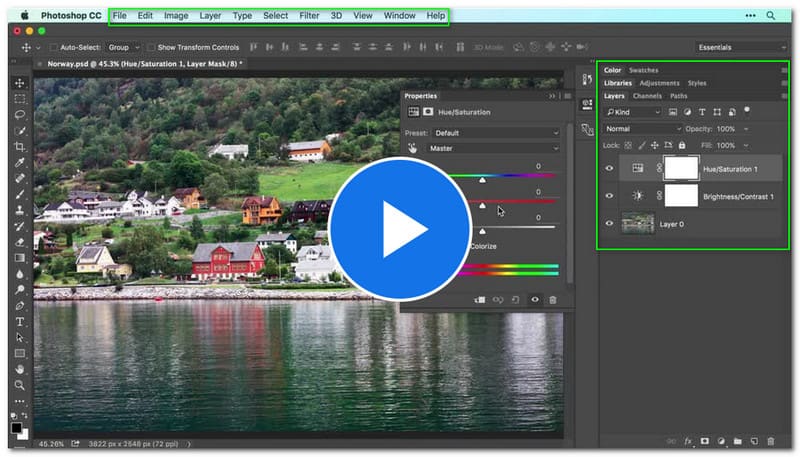
Task: Toggle visibility of Layer 0
Action: pos(609,223)
